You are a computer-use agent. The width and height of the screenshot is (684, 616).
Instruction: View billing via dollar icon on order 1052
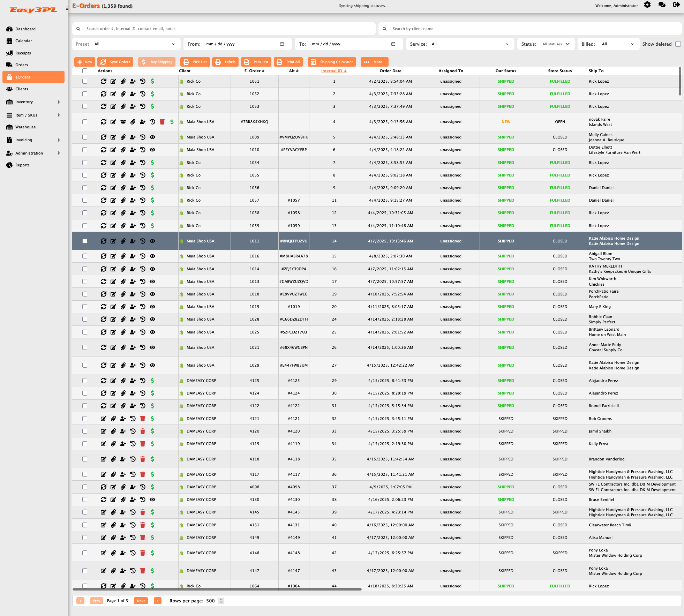[153, 94]
